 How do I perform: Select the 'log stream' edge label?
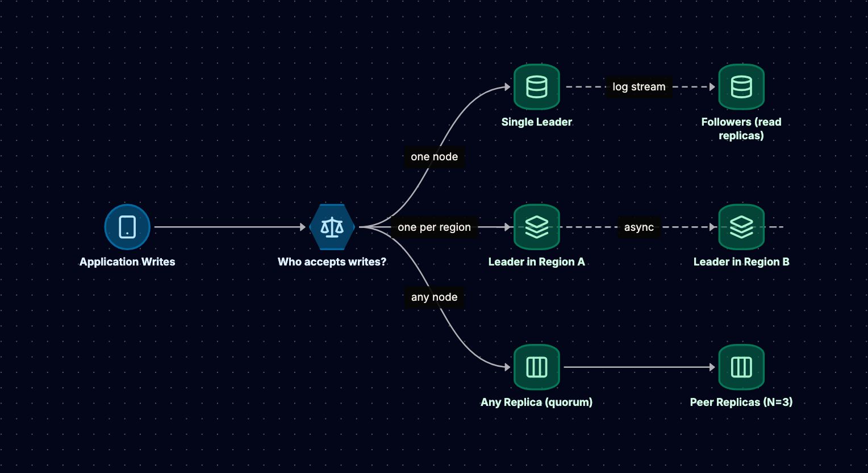coord(639,87)
